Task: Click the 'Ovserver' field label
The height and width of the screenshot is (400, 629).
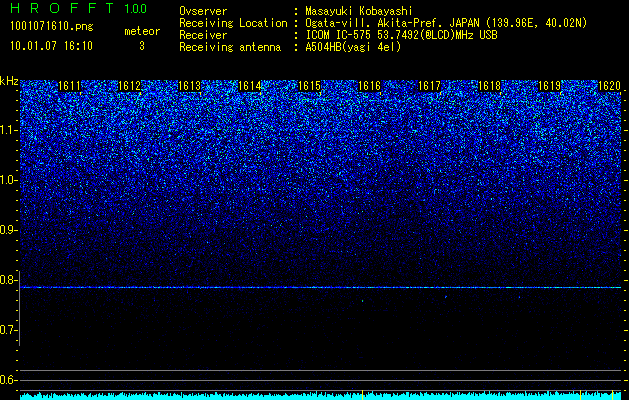Action: pyautogui.click(x=203, y=11)
